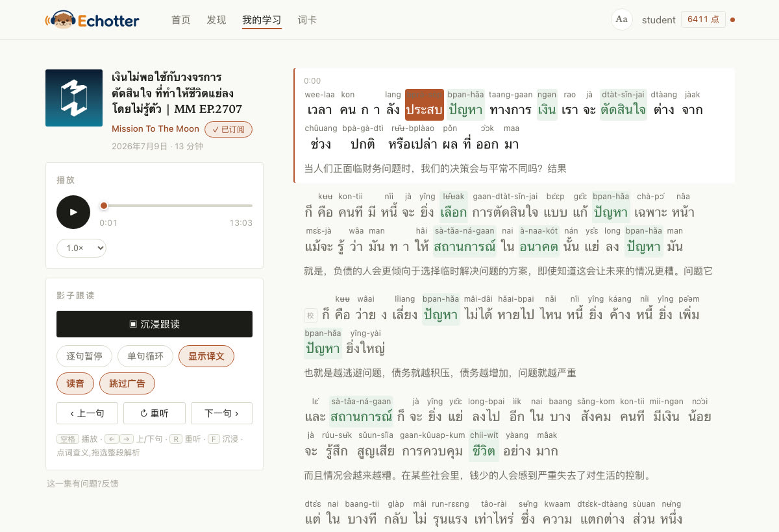Viewport: 779px width, 532px height.
Task: Select 我的学习 tab
Action: (x=262, y=20)
